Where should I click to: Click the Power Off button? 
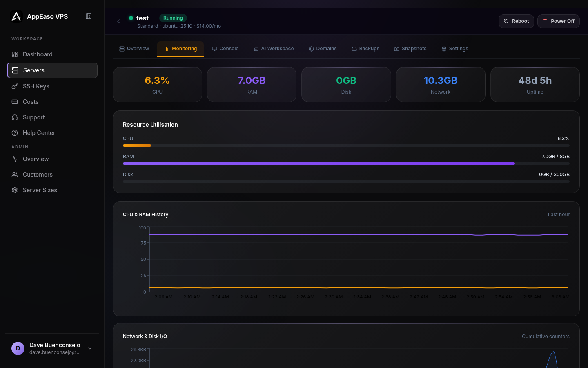click(559, 21)
